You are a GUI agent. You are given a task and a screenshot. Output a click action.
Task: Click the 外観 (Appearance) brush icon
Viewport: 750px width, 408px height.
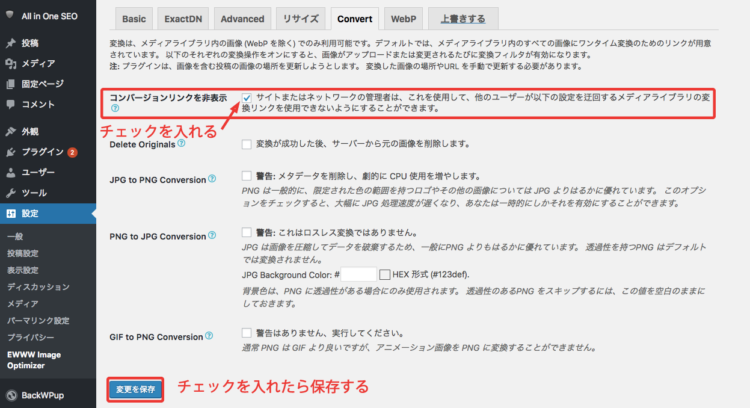pos(10,132)
